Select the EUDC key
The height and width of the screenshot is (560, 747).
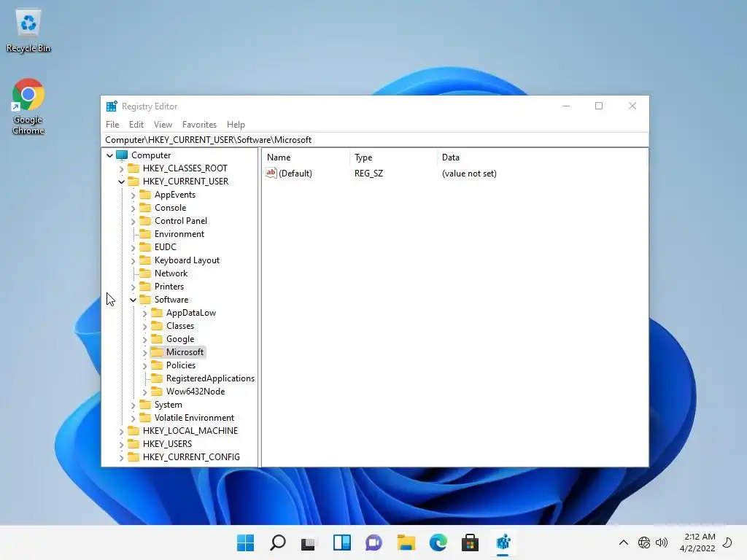(166, 247)
